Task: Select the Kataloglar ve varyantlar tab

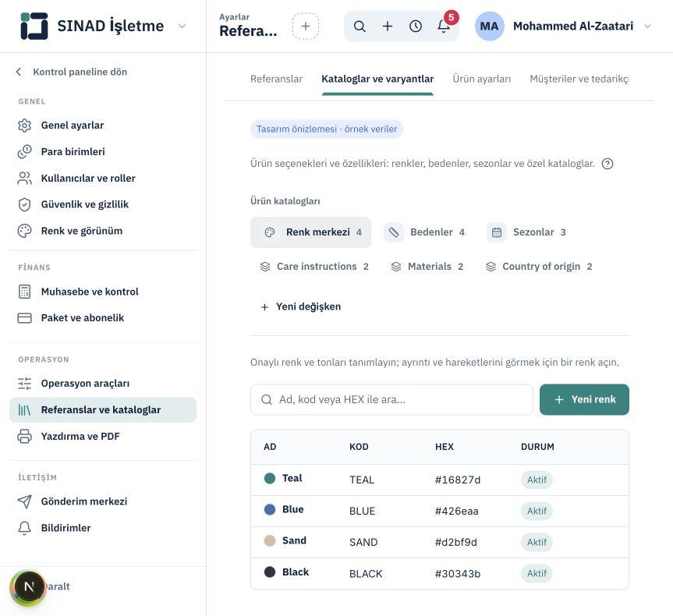Action: click(x=377, y=79)
